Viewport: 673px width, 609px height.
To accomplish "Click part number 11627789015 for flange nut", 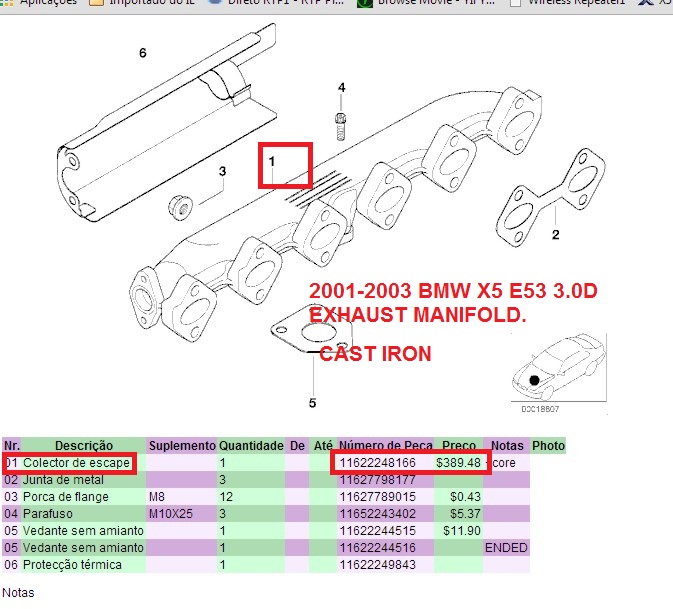I will tap(377, 498).
